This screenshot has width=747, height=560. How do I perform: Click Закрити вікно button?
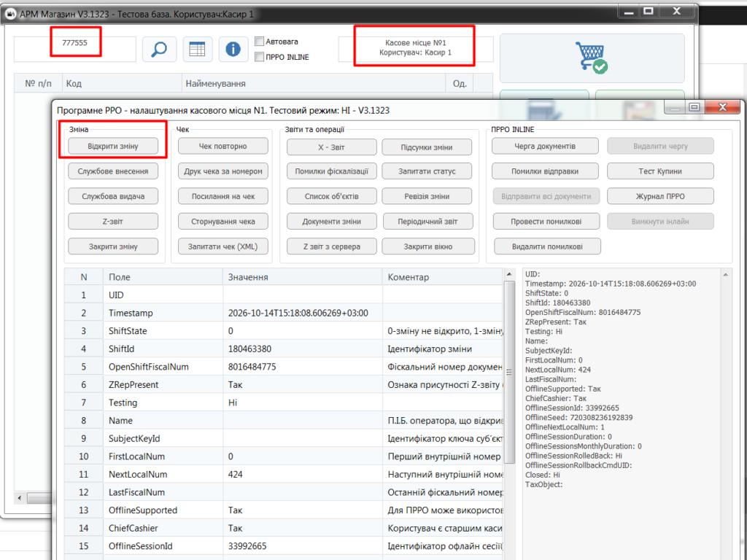[x=428, y=246]
